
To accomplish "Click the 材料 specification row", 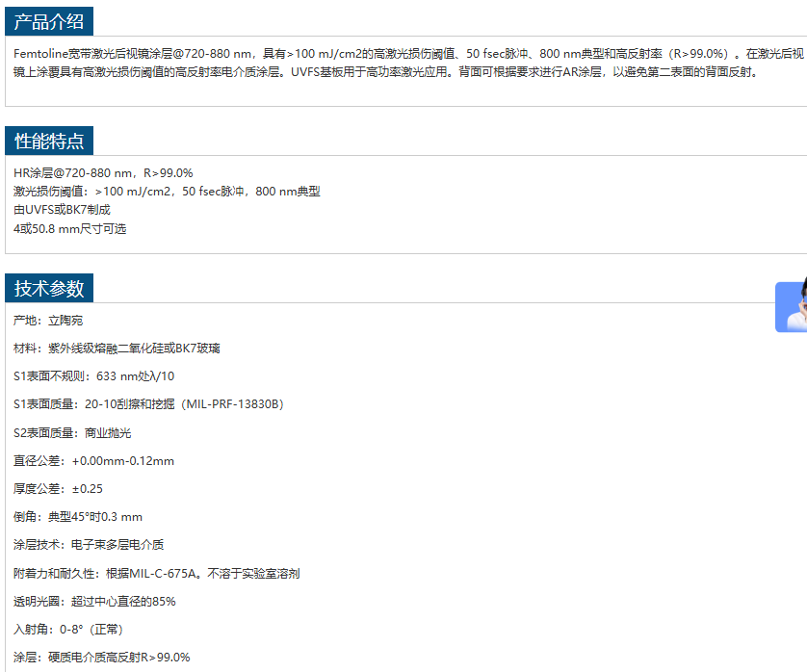I will [x=122, y=349].
